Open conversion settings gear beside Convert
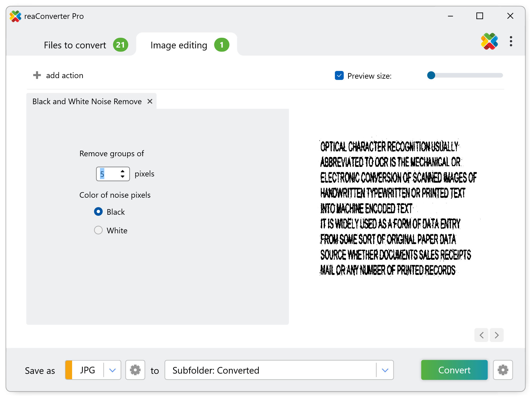 click(502, 370)
